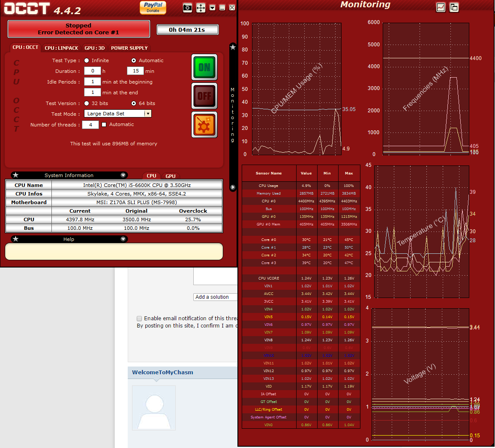Click the VIN5 sensor row

tap(301, 317)
